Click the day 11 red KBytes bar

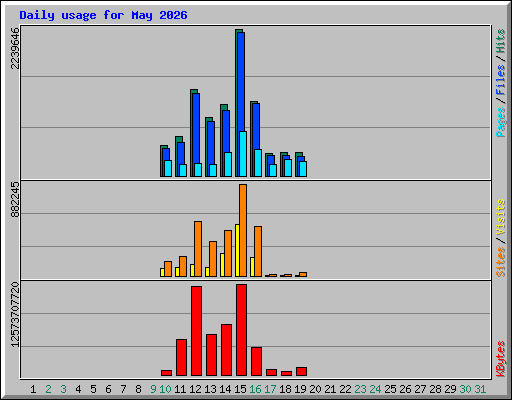click(181, 358)
